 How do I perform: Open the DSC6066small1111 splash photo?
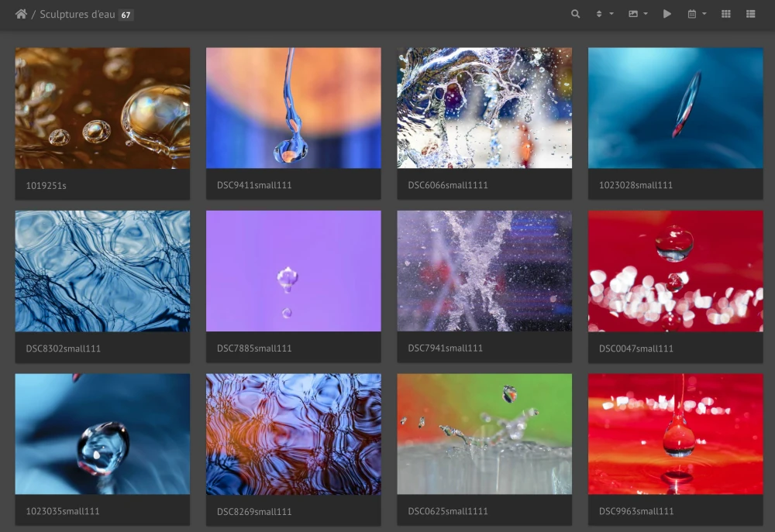(x=484, y=108)
